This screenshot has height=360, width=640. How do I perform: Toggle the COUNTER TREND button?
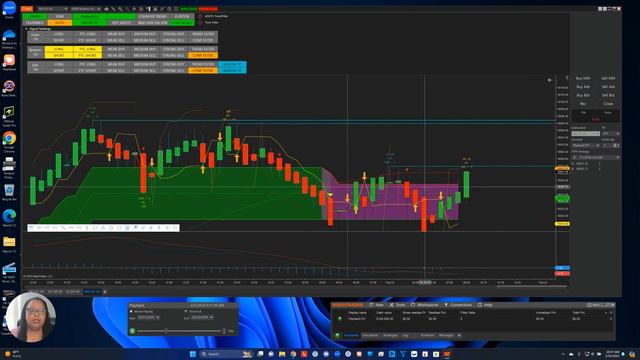(x=152, y=16)
